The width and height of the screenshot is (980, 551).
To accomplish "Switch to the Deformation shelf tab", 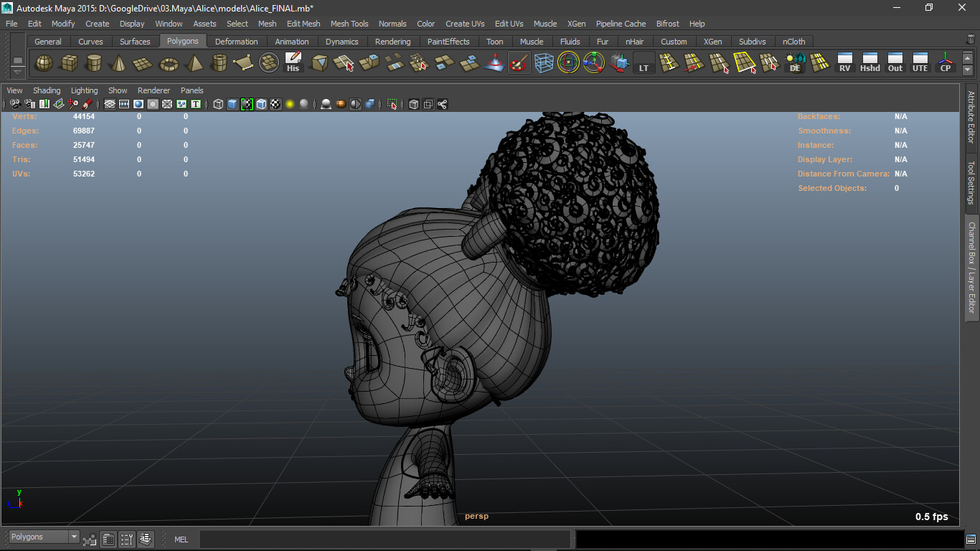I will tap(236, 42).
